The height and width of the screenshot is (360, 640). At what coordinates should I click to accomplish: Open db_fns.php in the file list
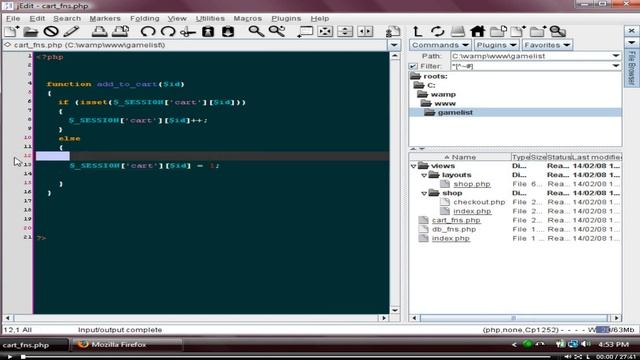[x=454, y=229]
